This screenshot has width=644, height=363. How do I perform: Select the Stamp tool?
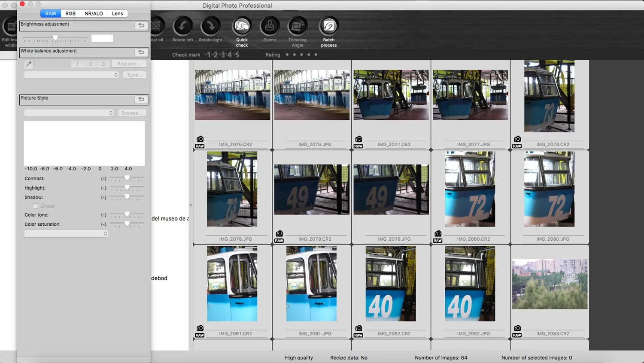(270, 27)
